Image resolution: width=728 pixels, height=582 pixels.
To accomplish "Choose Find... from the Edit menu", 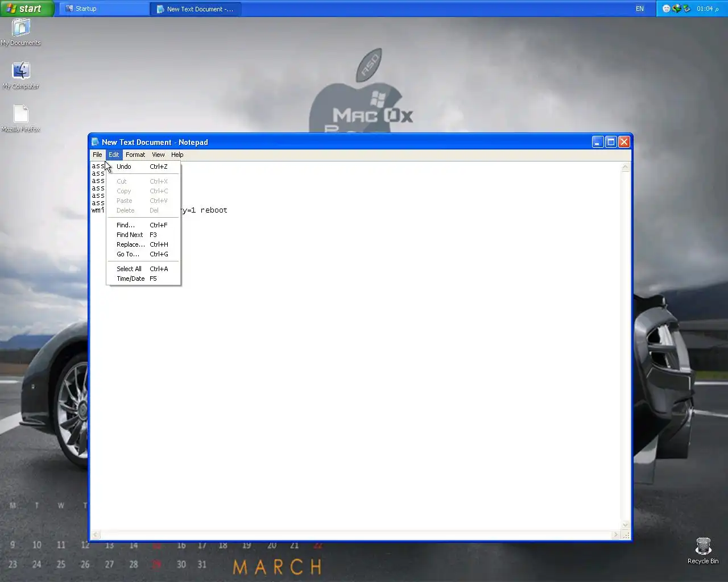I will click(x=143, y=225).
